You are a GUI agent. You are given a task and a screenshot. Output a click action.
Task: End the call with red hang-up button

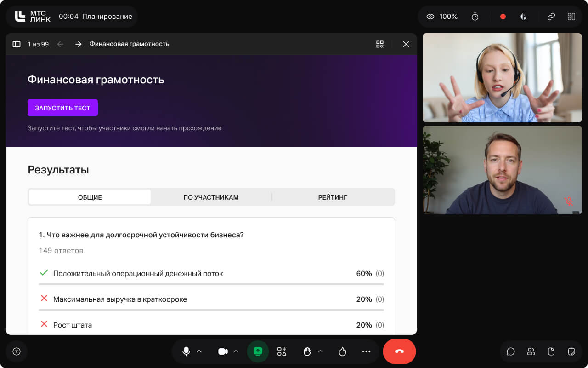[x=399, y=351]
